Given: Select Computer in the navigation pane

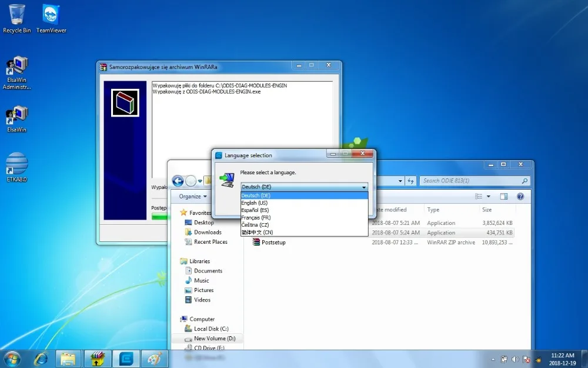Looking at the screenshot, I should (x=202, y=319).
